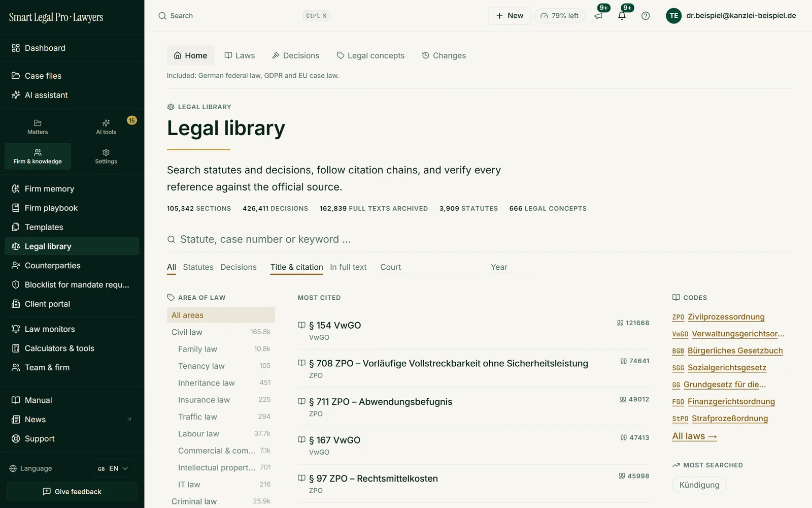Open the AI tools section
812x508 pixels.
(x=106, y=127)
